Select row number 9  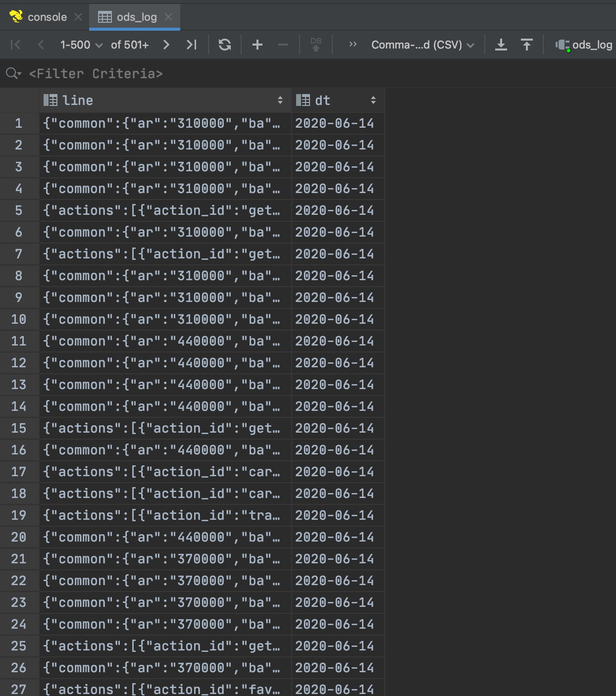[19, 298]
